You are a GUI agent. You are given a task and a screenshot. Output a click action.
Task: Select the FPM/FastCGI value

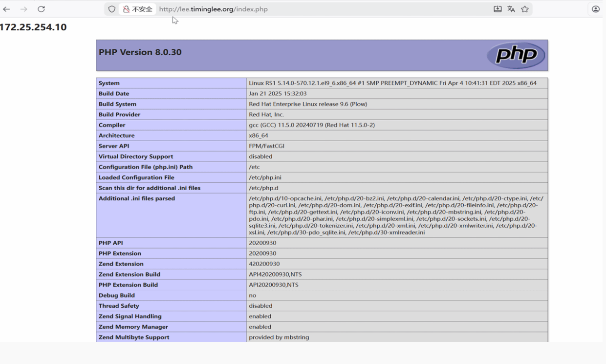[266, 146]
